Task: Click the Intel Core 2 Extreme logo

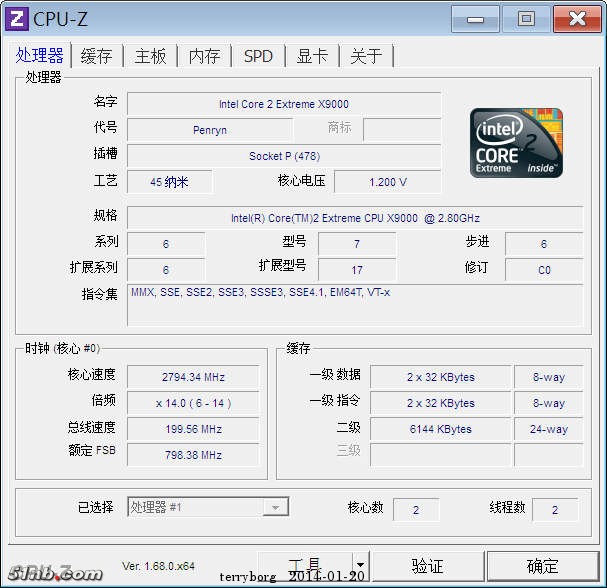Action: (x=516, y=143)
